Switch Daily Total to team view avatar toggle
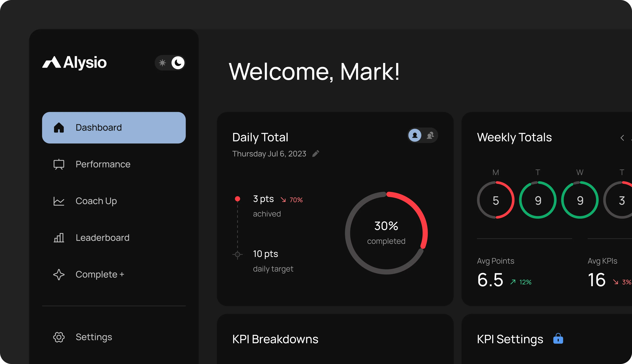Screen dimensions: 632x364 coord(430,135)
